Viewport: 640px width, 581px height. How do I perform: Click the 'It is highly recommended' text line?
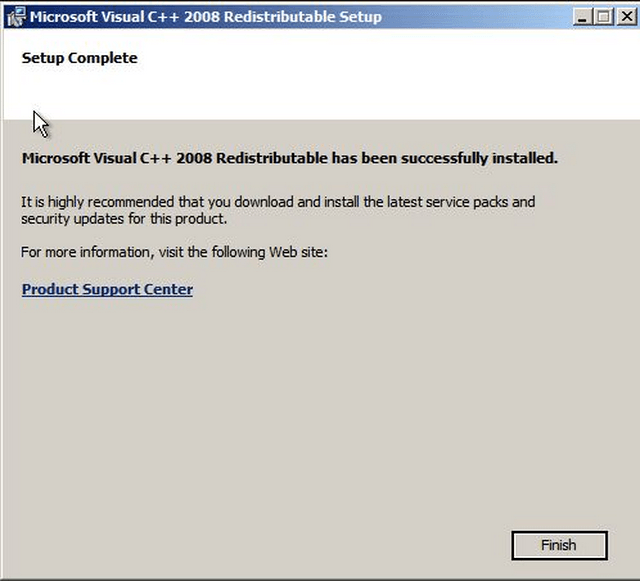pyautogui.click(x=278, y=202)
